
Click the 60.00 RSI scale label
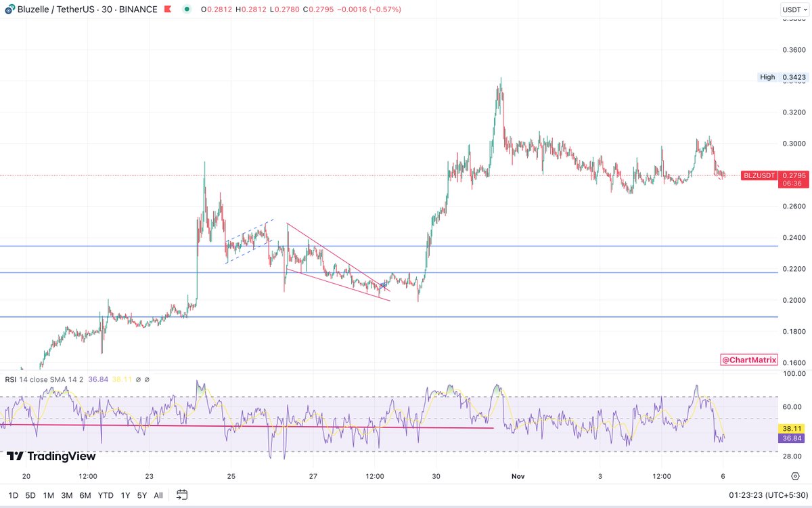793,407
